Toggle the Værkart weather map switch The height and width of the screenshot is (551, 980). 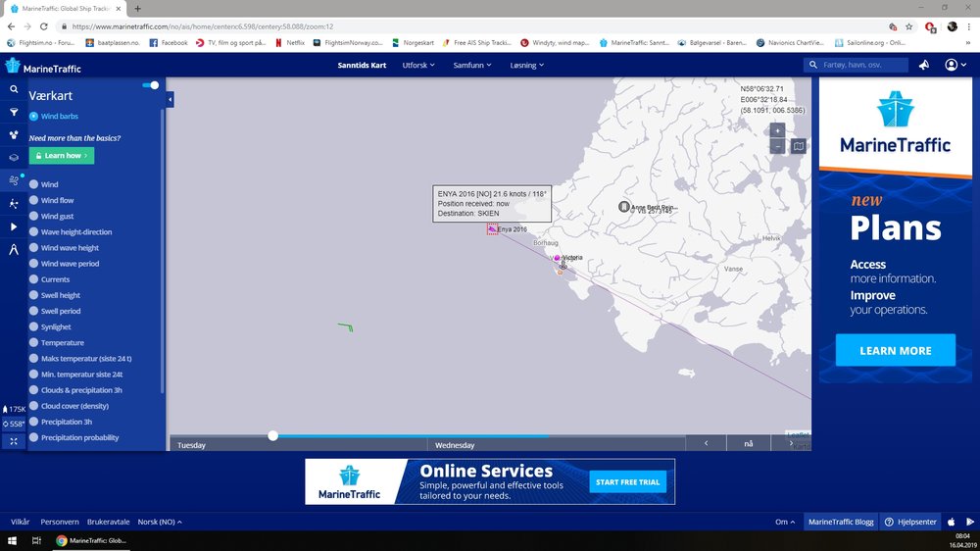pos(151,85)
